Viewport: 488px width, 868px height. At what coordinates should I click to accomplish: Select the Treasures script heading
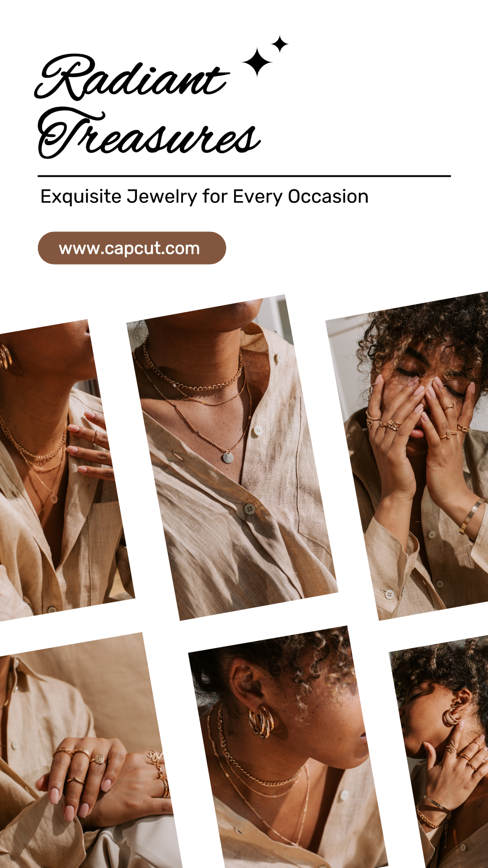149,133
